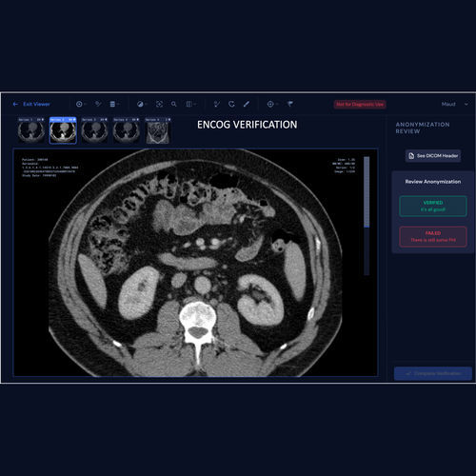This screenshot has width=476, height=476.
Task: Click the Complete Verification button
Action: (433, 373)
